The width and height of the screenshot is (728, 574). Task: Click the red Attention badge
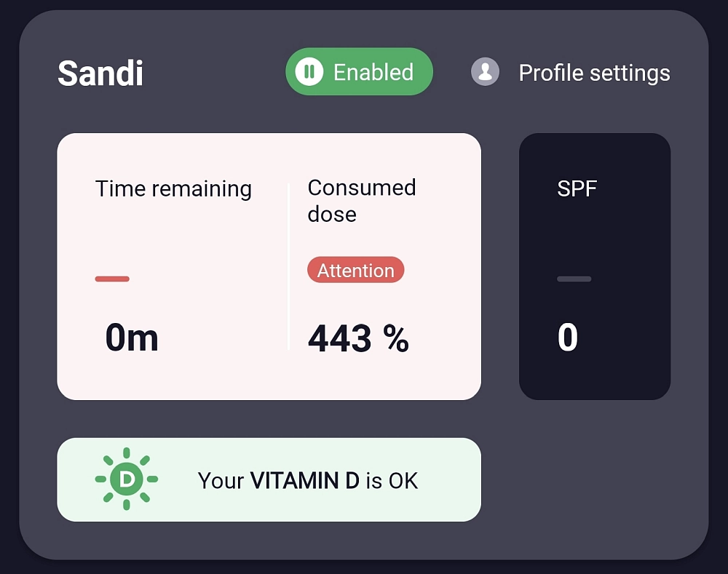coord(355,270)
